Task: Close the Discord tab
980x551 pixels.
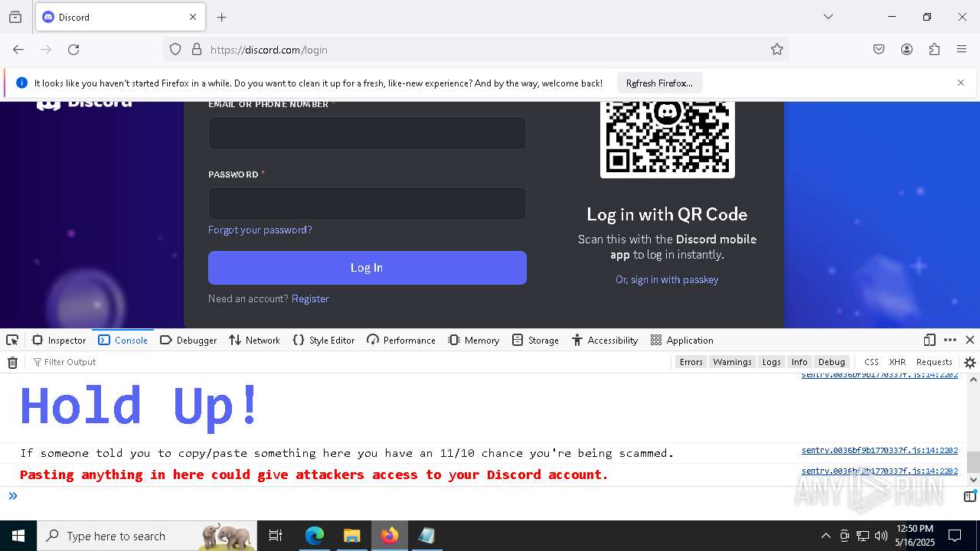Action: click(x=193, y=17)
